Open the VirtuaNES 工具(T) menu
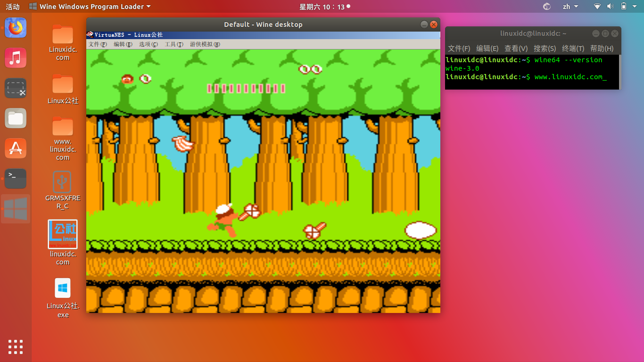Screen dimensions: 644x362 tap(173, 44)
